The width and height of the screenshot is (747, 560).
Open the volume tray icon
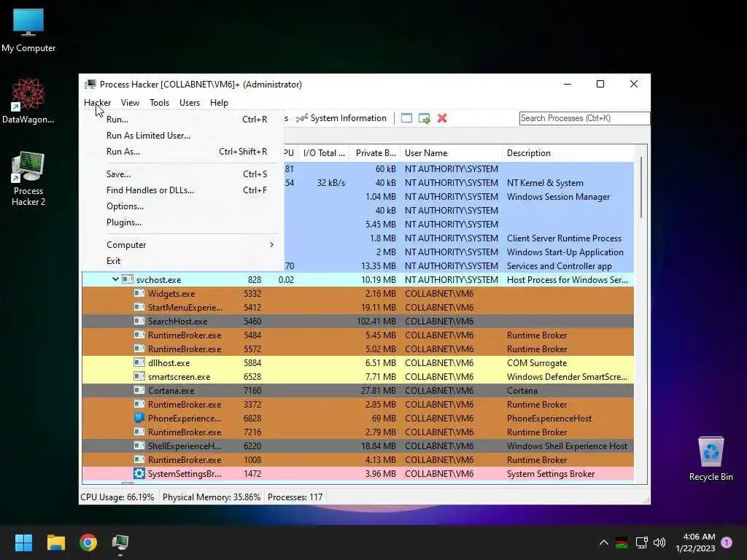(659, 542)
